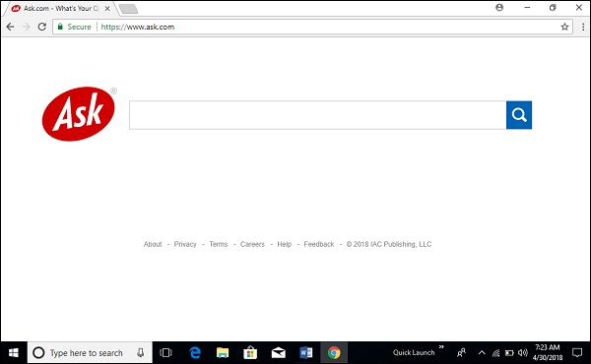Click the volume speaker icon in tray

click(522, 353)
